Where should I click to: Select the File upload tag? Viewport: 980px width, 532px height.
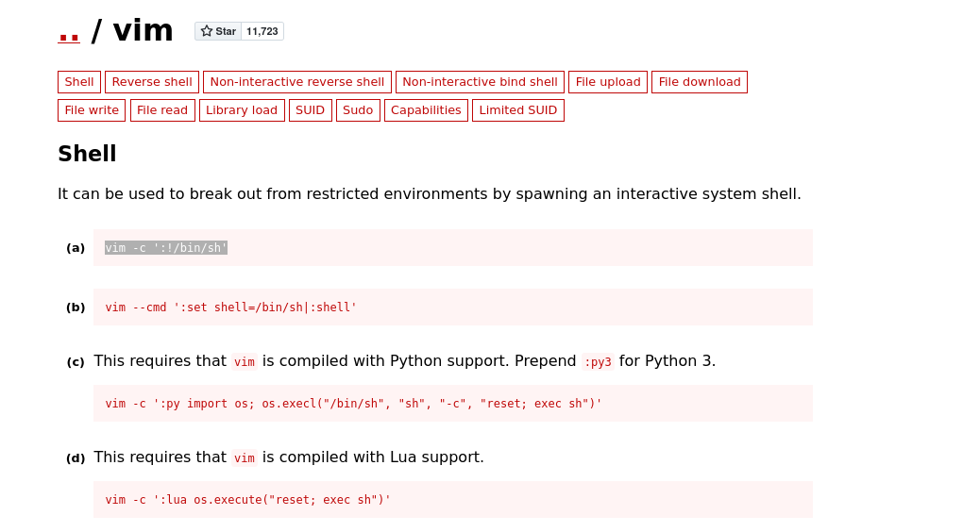point(608,82)
